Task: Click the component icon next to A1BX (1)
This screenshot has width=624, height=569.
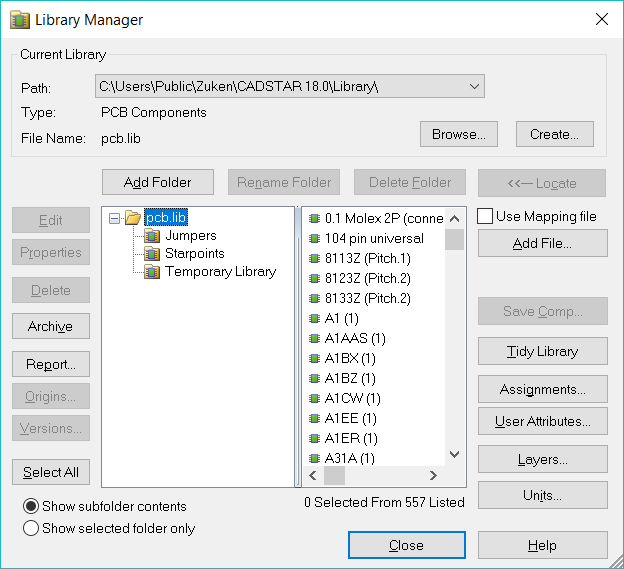Action: (x=314, y=359)
